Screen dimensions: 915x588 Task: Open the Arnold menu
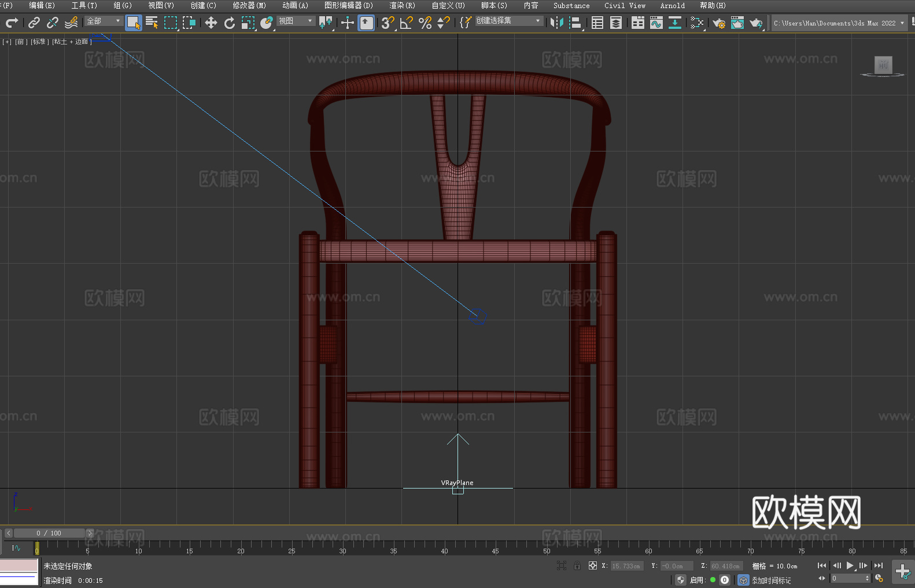672,5
